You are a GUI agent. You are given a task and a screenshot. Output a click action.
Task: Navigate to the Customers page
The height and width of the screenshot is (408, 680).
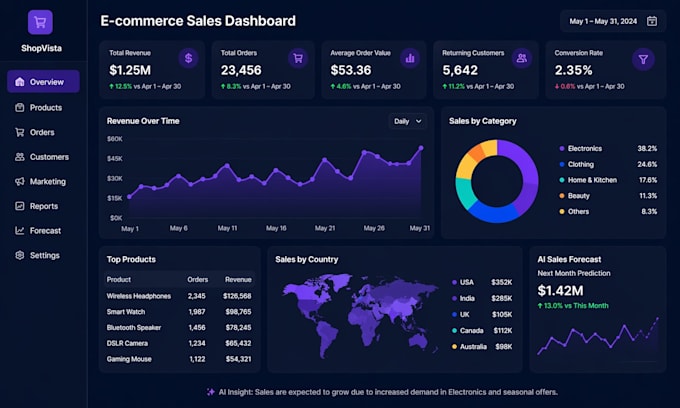coord(43,157)
